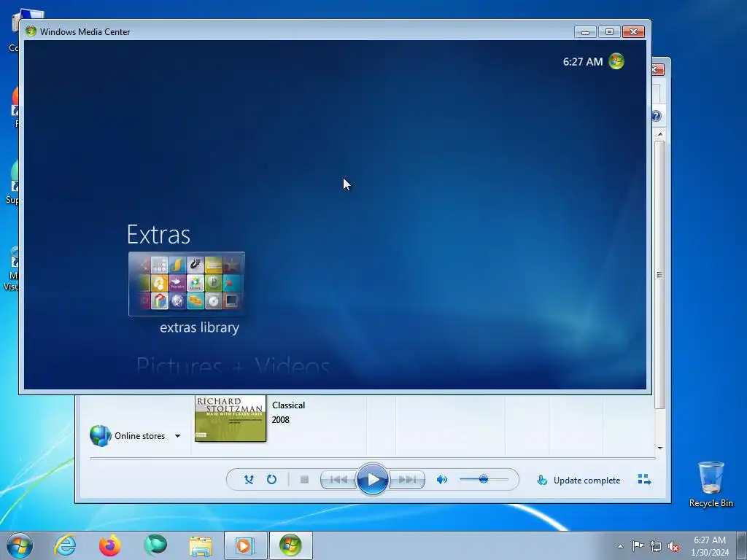The height and width of the screenshot is (560, 747).
Task: Click Media Player scrollbar up arrow
Action: [659, 134]
